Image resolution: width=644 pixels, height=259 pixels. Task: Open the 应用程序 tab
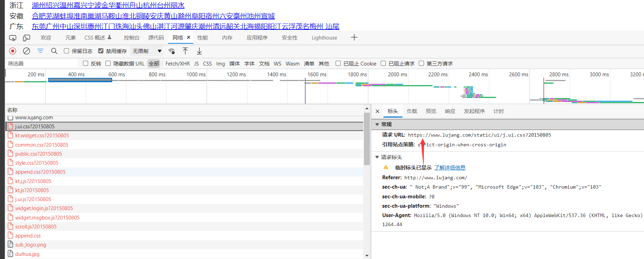(257, 37)
